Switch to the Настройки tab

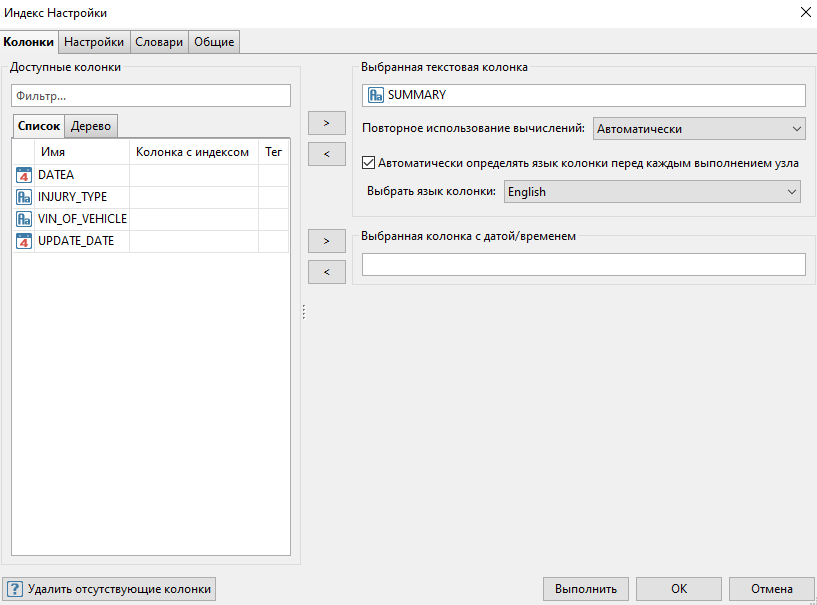coord(94,42)
